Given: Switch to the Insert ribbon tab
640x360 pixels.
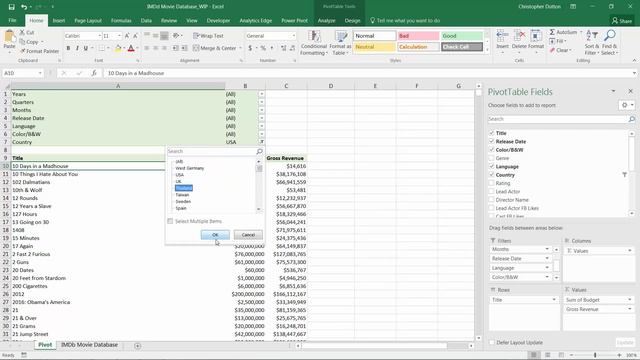Looking at the screenshot, I should pos(59,20).
